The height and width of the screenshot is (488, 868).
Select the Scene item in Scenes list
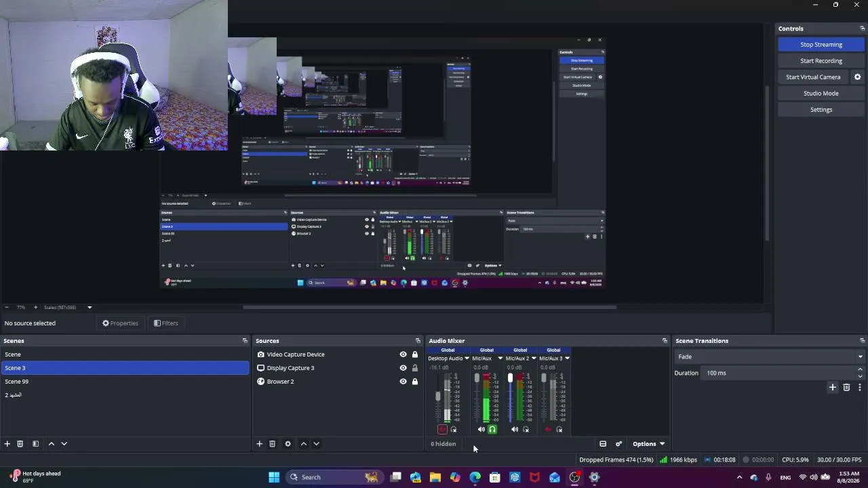[x=125, y=354]
